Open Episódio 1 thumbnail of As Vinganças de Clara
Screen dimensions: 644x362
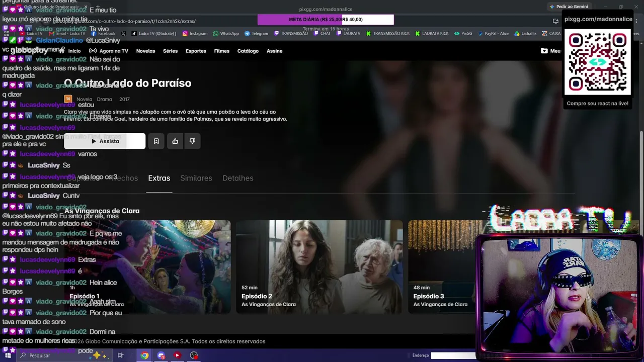[x=147, y=267]
